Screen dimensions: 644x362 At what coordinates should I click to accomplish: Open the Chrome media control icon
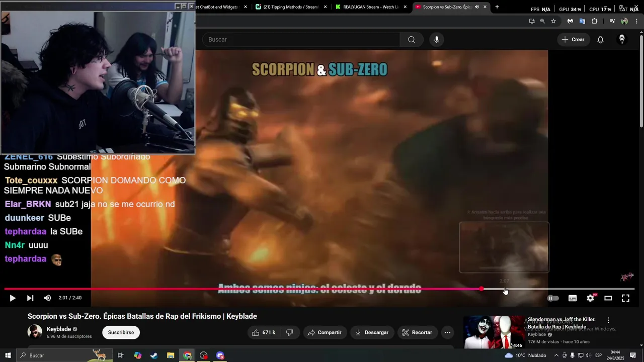point(612,21)
